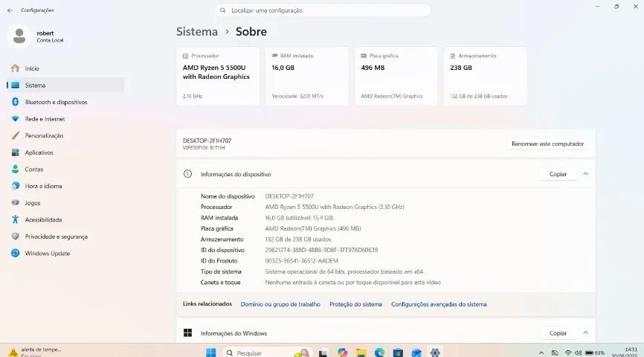This screenshot has height=357, width=644.
Task: Collapse Informações do Windows section
Action: coord(586,332)
